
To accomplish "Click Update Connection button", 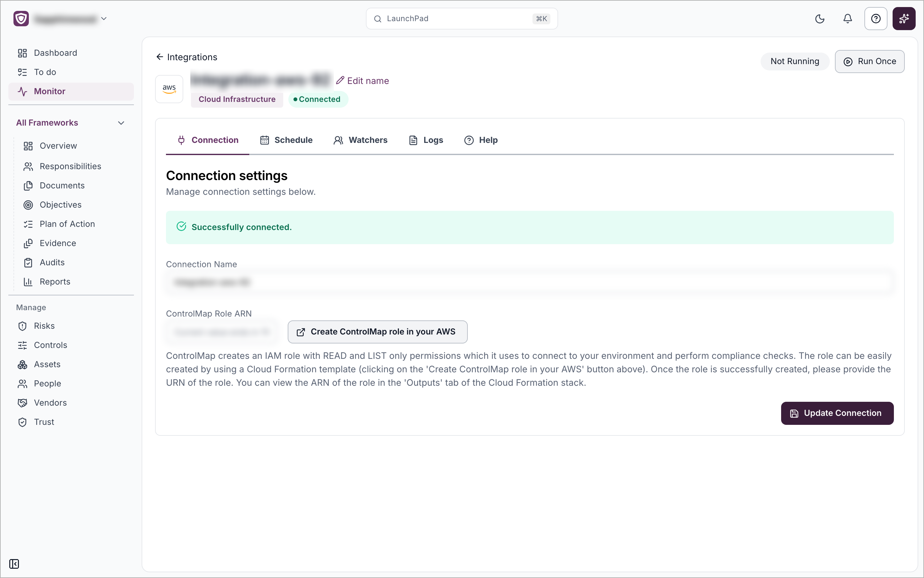I will 837,413.
